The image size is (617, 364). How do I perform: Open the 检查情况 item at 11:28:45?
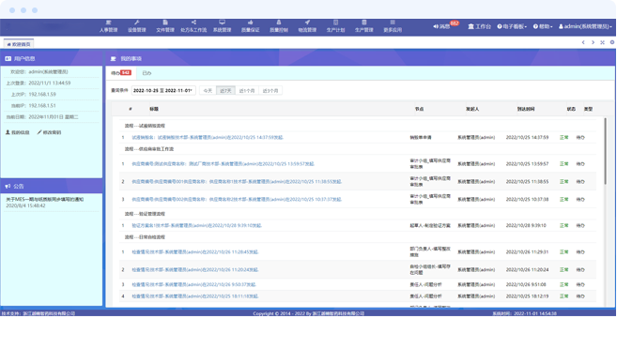(195, 252)
